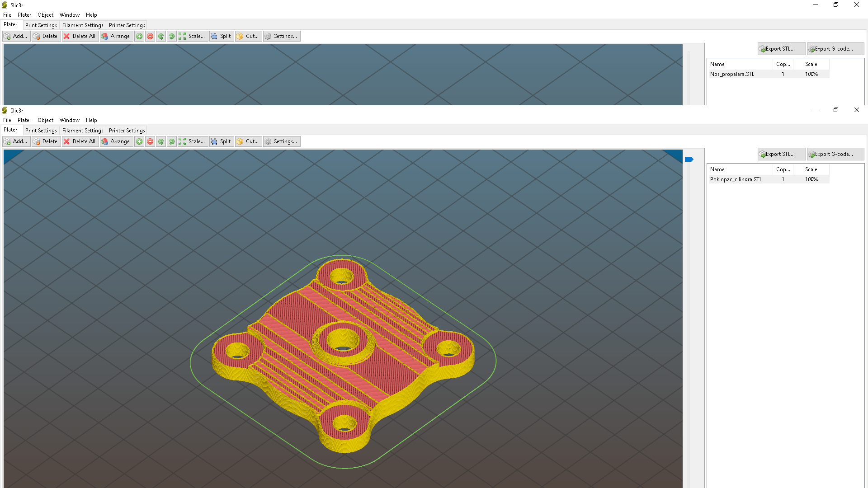The width and height of the screenshot is (868, 488).
Task: Minimize the Nos_propelera Slic3r window
Action: [816, 5]
